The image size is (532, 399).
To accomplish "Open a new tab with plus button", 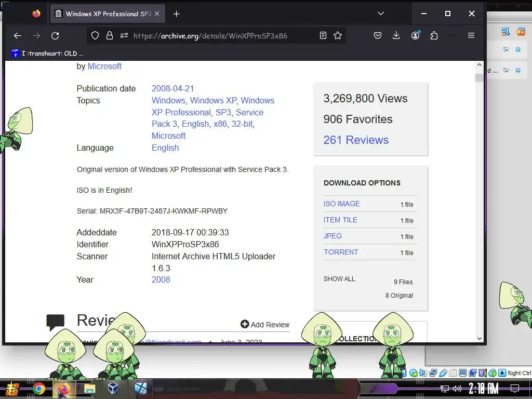I will tap(177, 14).
